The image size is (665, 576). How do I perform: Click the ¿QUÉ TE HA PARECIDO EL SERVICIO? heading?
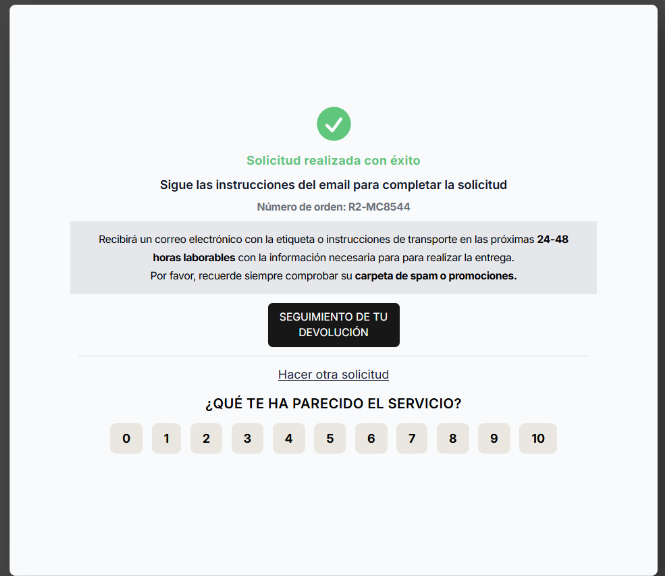click(333, 403)
